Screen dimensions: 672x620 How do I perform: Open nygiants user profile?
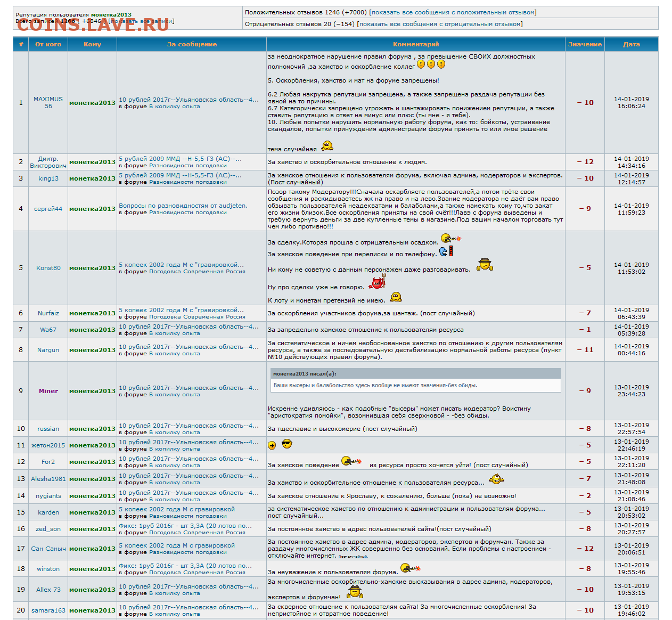[x=48, y=496]
